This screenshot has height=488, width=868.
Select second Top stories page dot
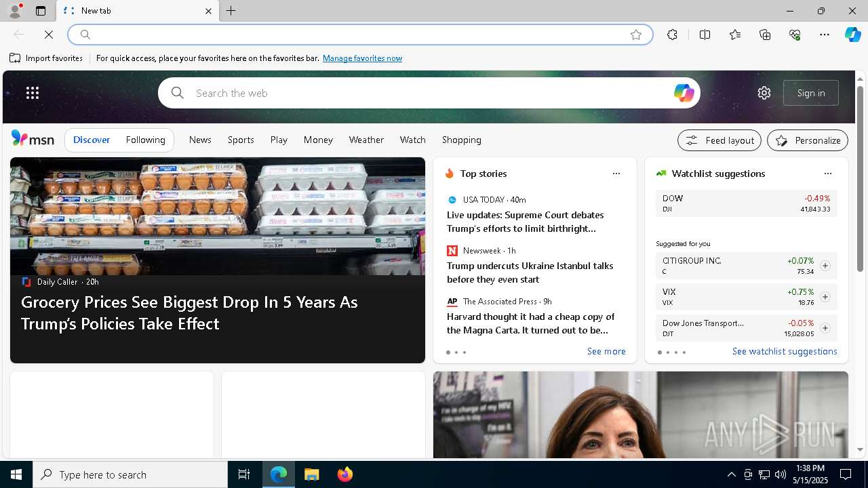click(x=456, y=352)
